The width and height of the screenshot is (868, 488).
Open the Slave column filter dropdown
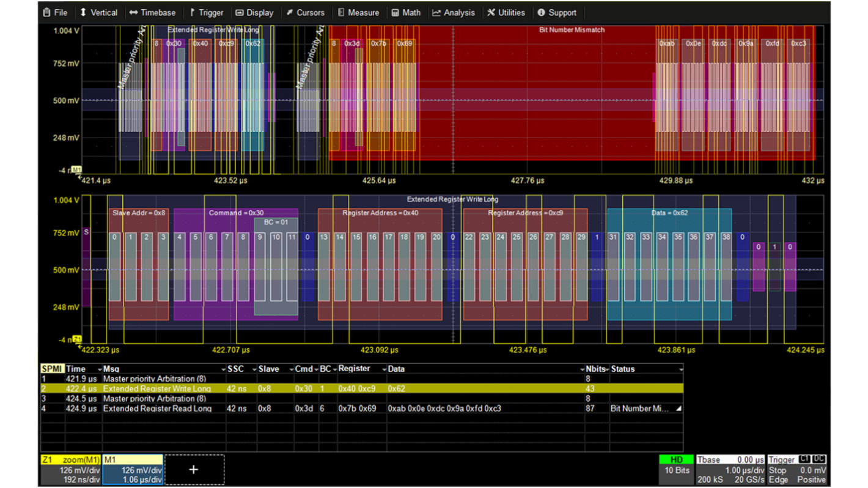click(290, 369)
